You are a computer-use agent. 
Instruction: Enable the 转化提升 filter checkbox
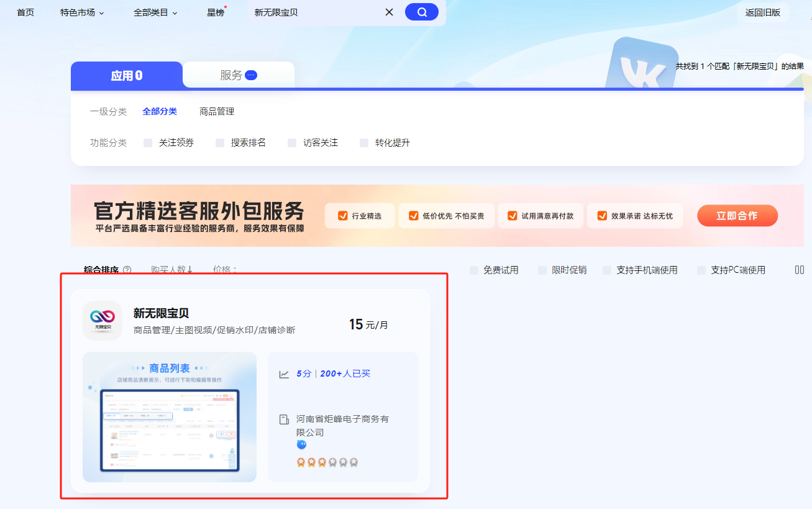(364, 143)
